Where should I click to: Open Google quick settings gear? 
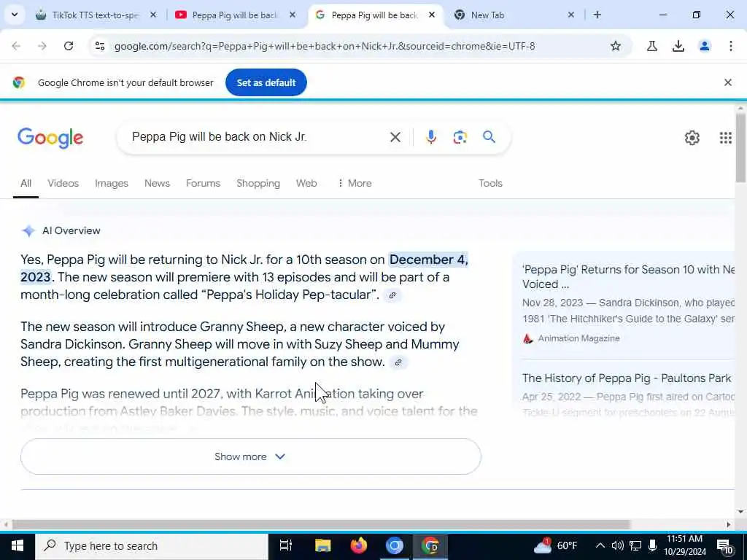tap(692, 138)
